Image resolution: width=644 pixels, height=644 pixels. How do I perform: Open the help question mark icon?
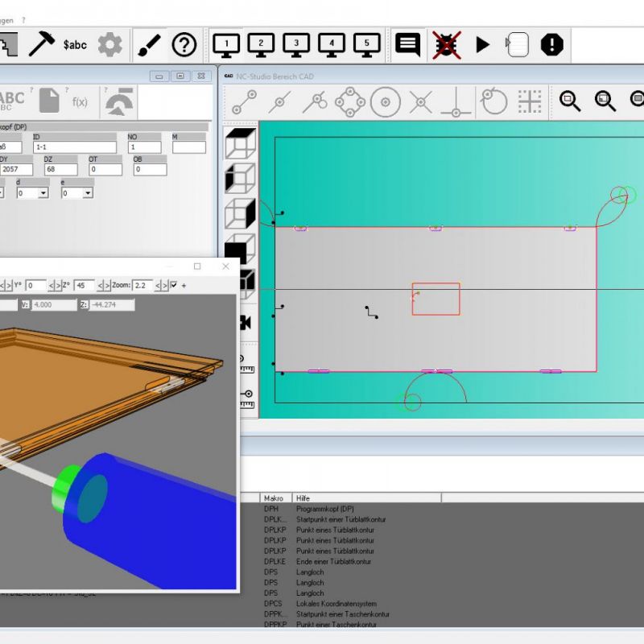[185, 45]
